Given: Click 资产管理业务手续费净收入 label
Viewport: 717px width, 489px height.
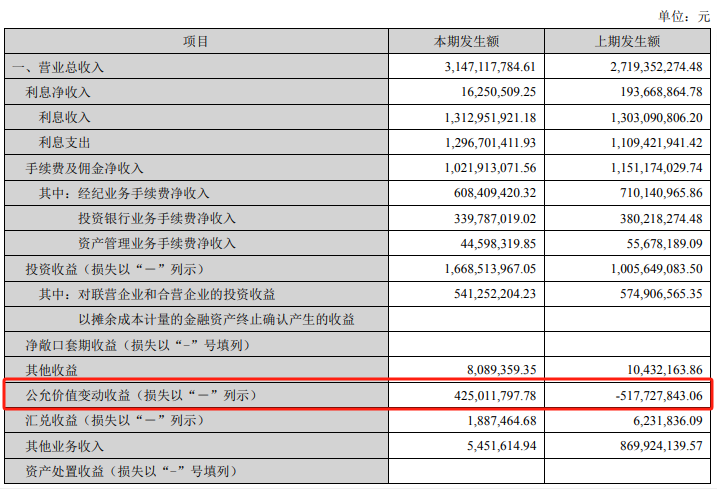Looking at the screenshot, I should click(x=157, y=244).
